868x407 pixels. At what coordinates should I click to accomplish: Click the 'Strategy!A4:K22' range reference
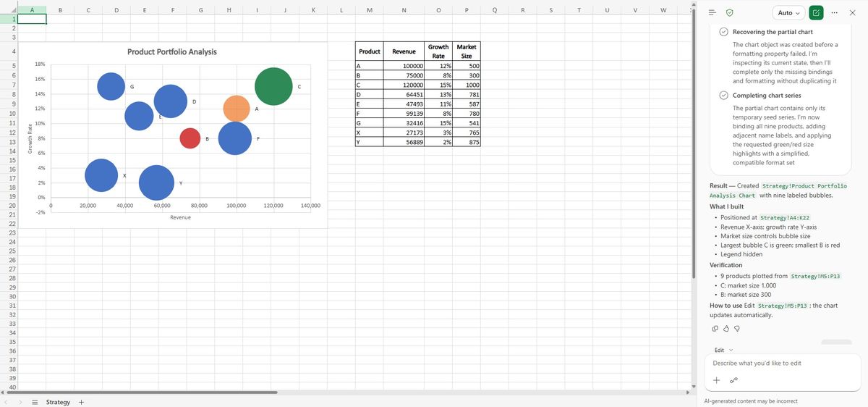(785, 217)
